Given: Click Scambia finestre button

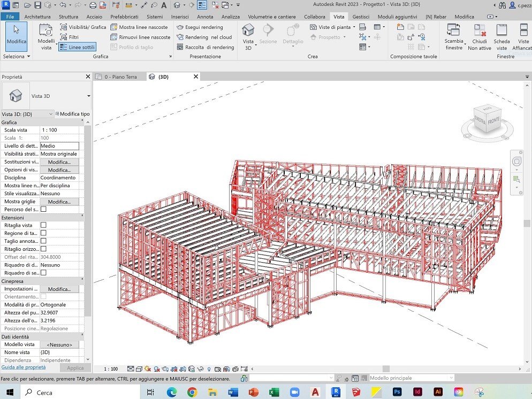Looking at the screenshot, I should [454, 36].
